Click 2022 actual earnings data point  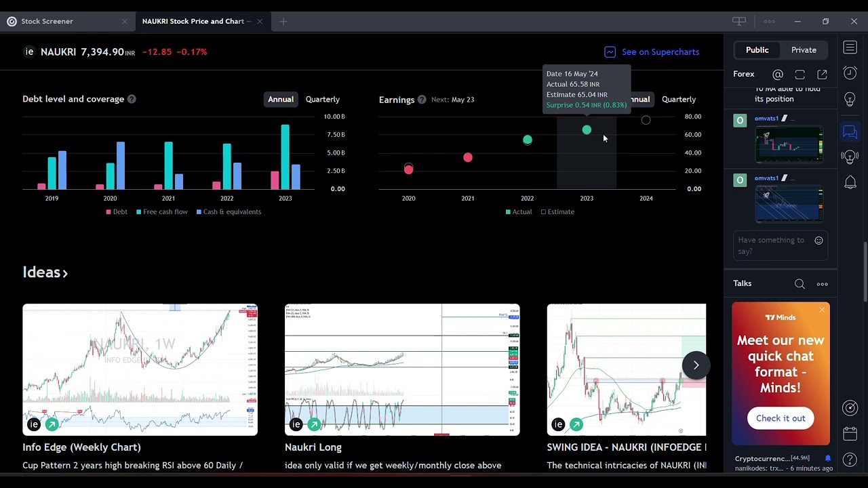(x=528, y=140)
